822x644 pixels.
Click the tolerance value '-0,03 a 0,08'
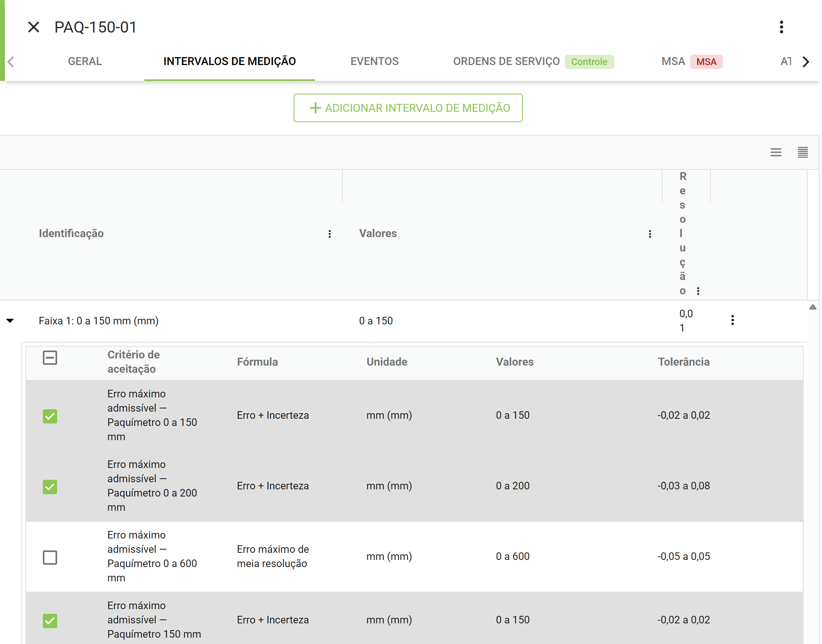click(x=684, y=486)
